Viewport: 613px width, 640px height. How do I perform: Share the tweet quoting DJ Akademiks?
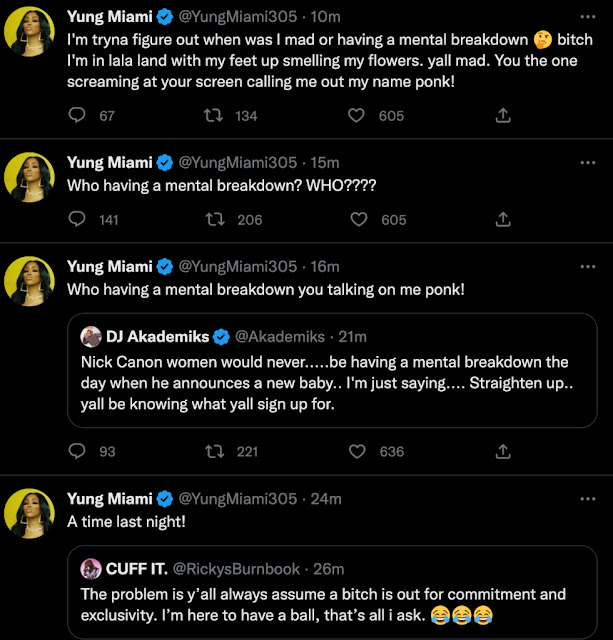[501, 452]
